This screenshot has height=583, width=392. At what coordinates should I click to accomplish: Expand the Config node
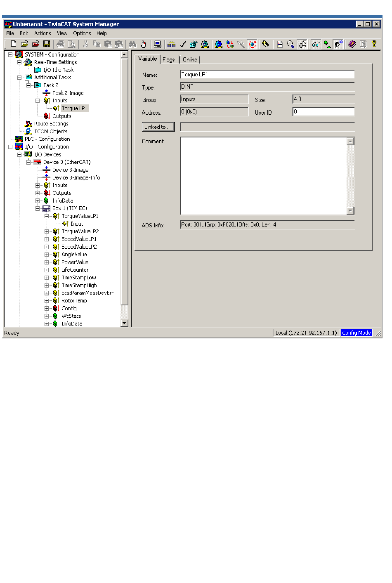47,309
